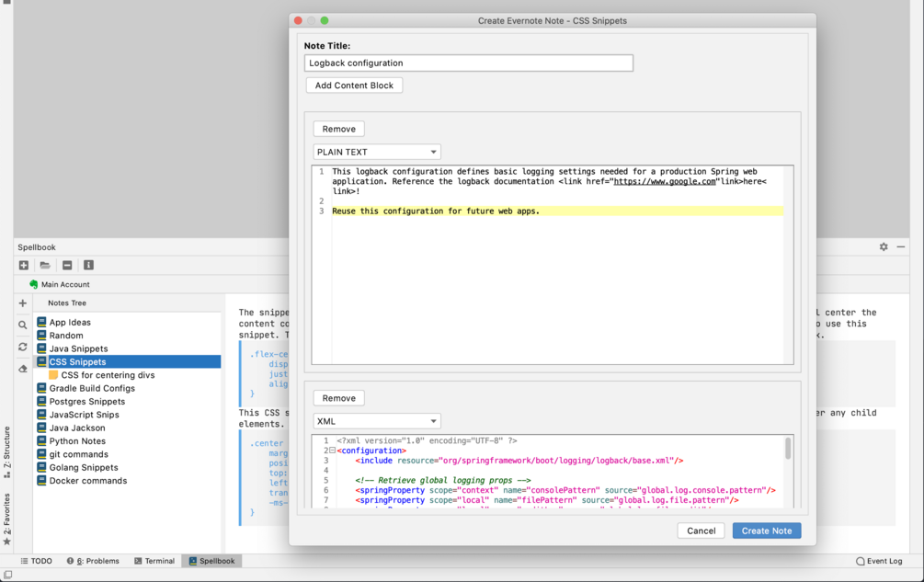Click the highlighted 'Reuse this configuration' line
The width and height of the screenshot is (924, 582).
(x=557, y=211)
